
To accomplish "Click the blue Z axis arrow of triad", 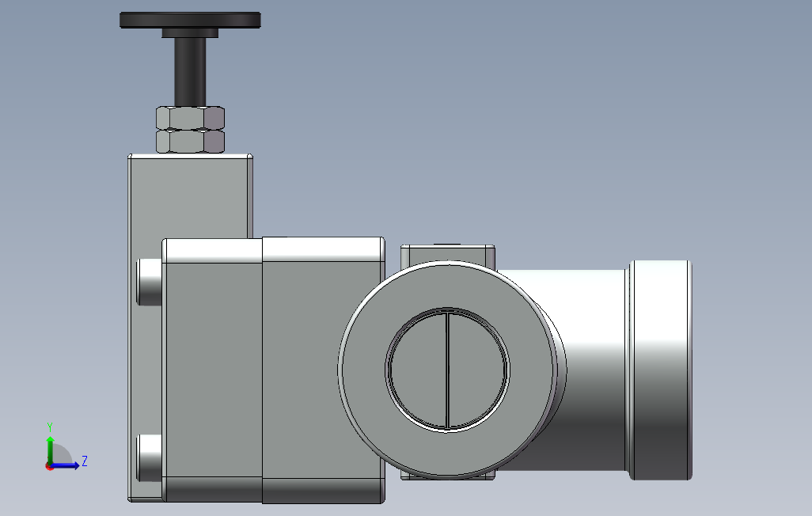I will pos(66,465).
